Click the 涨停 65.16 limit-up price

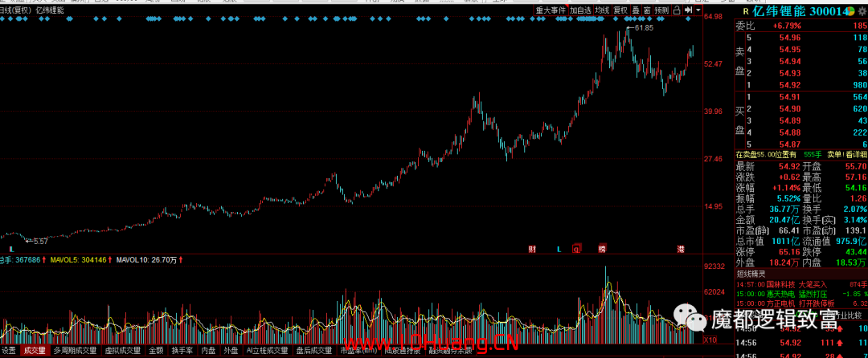click(790, 251)
